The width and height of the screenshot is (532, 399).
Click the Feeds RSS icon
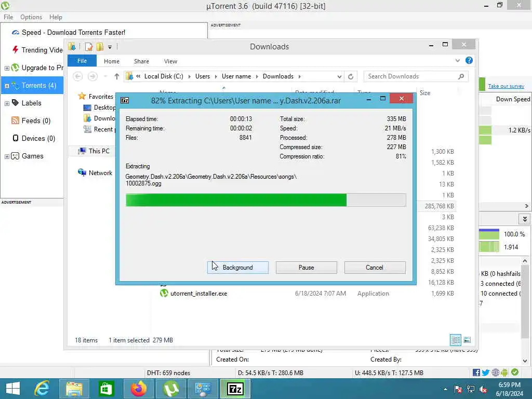[x=15, y=121]
